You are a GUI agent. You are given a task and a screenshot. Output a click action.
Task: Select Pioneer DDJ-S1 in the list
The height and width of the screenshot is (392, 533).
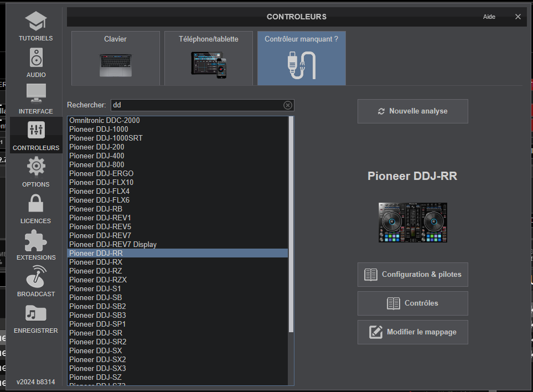point(178,288)
